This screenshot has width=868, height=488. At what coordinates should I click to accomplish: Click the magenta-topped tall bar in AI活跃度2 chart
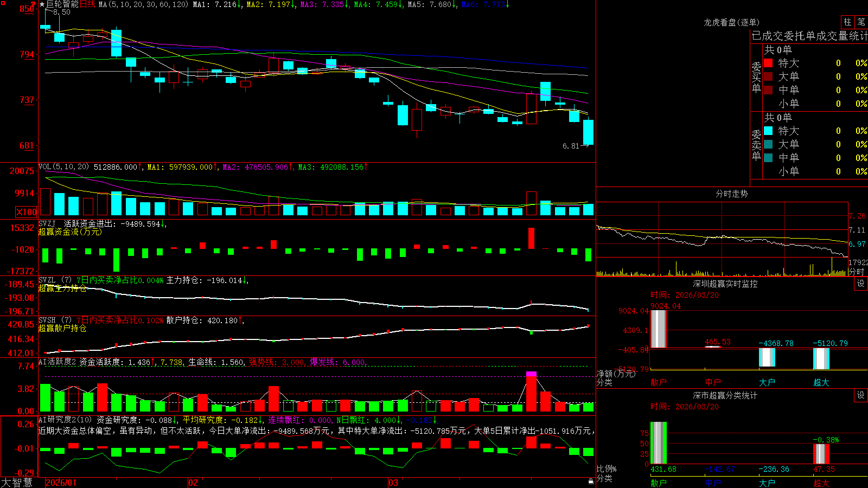(531, 391)
